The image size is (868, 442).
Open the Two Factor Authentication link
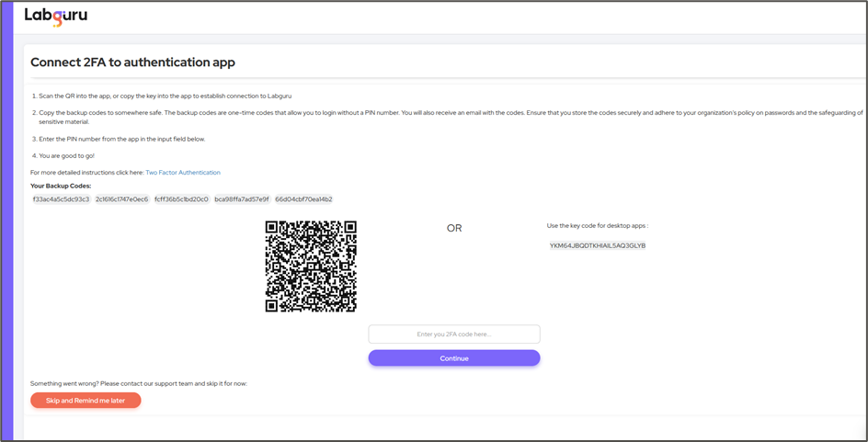pos(182,173)
